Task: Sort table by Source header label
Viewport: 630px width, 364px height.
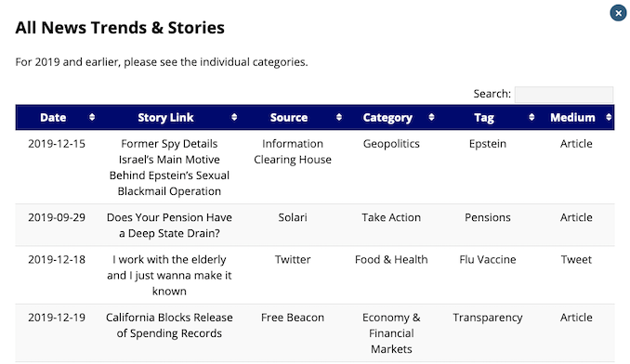Action: pyautogui.click(x=289, y=118)
